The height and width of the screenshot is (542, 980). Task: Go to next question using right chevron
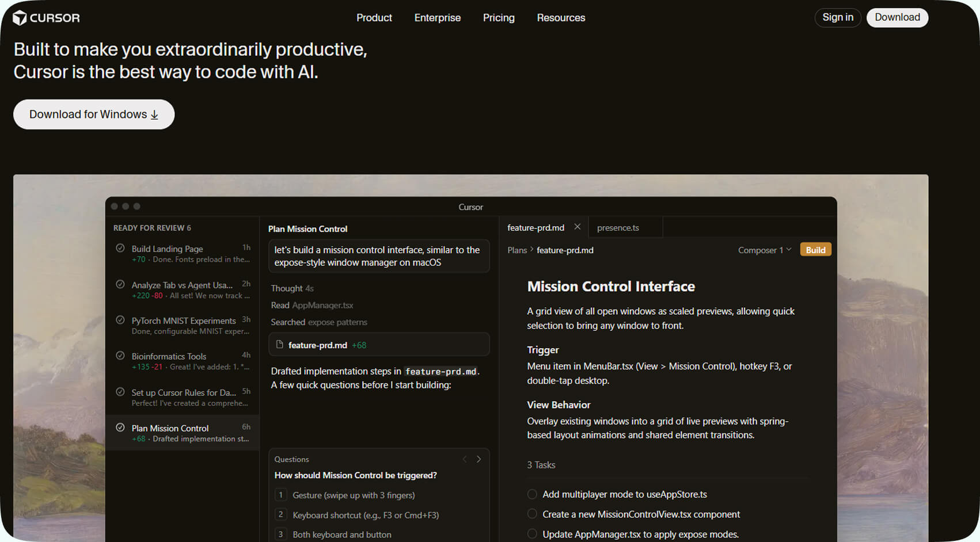478,459
